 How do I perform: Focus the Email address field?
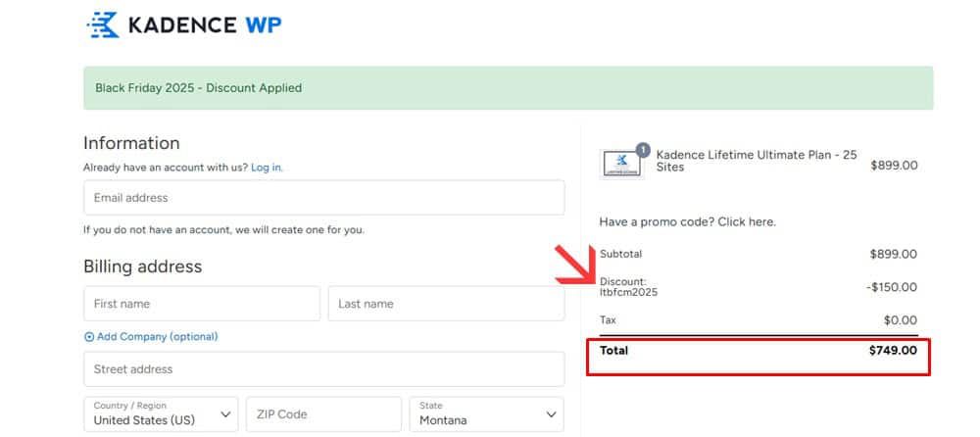click(x=323, y=198)
